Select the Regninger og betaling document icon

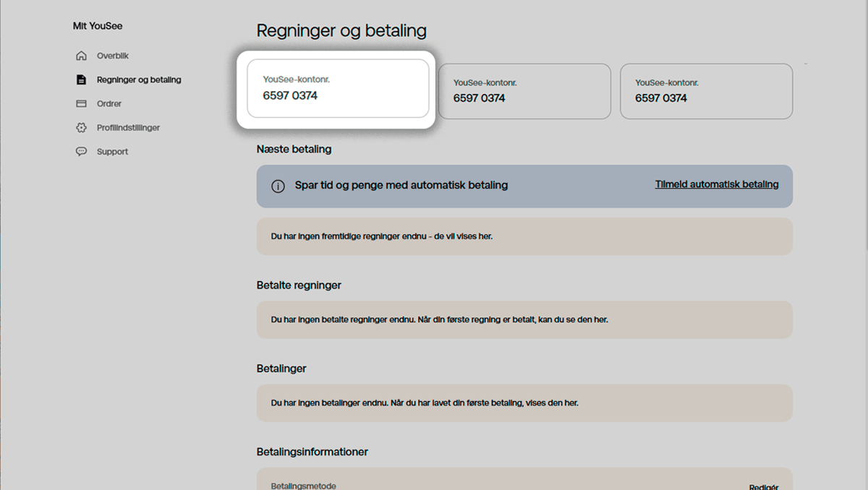82,79
